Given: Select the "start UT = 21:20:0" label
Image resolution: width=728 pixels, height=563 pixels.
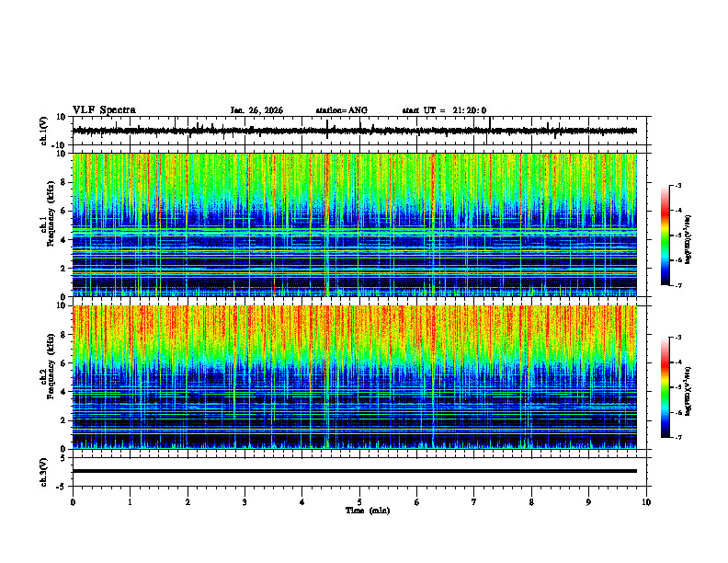Looking at the screenshot, I should click(444, 110).
